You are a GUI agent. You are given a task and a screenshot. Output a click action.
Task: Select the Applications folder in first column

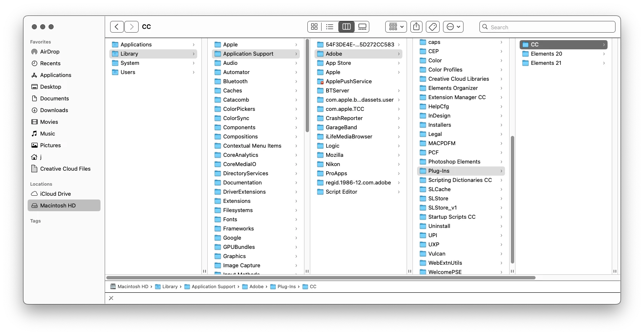pyautogui.click(x=153, y=45)
